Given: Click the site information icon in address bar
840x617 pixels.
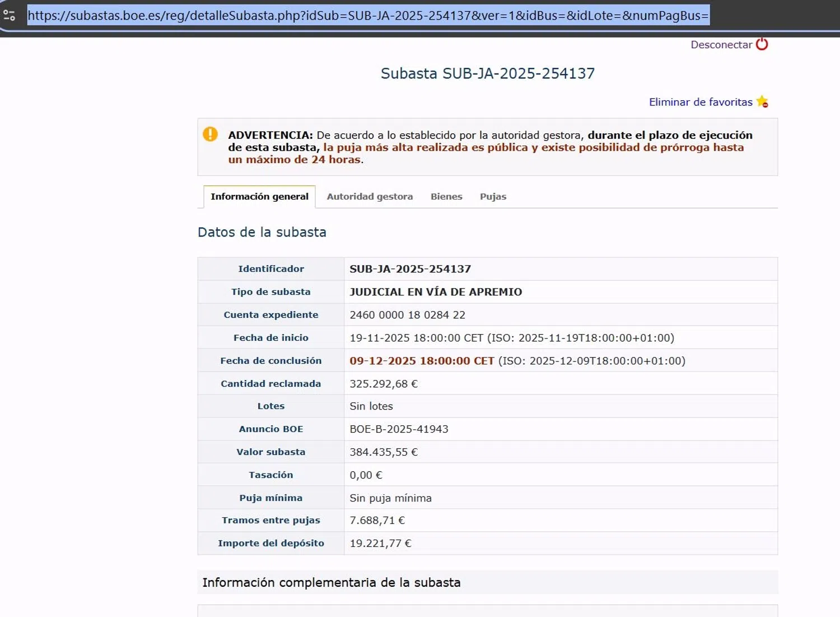Looking at the screenshot, I should coord(10,15).
